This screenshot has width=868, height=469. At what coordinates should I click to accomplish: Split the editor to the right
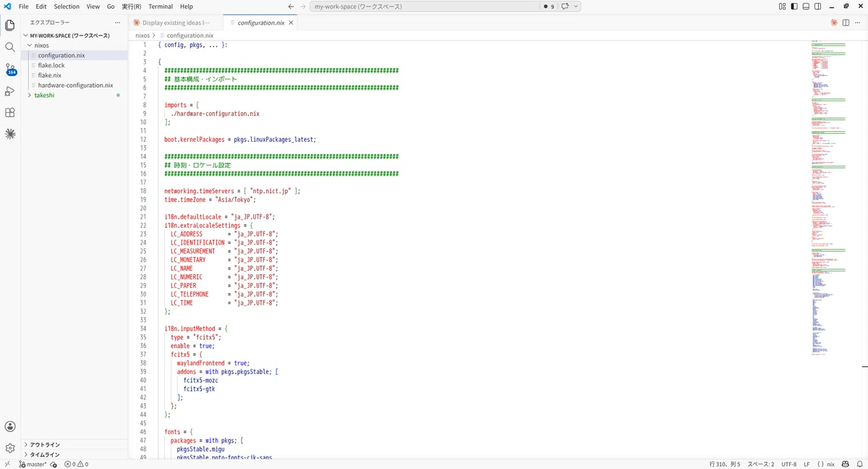click(846, 22)
